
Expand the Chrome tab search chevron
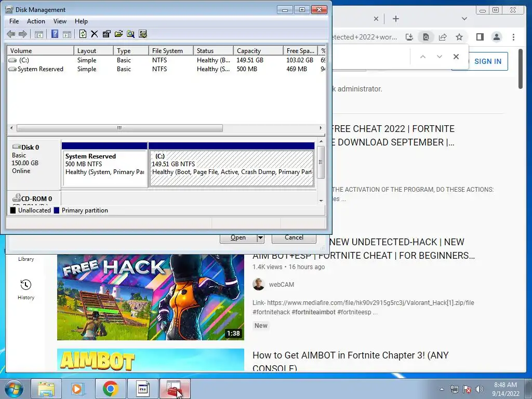coord(464,19)
